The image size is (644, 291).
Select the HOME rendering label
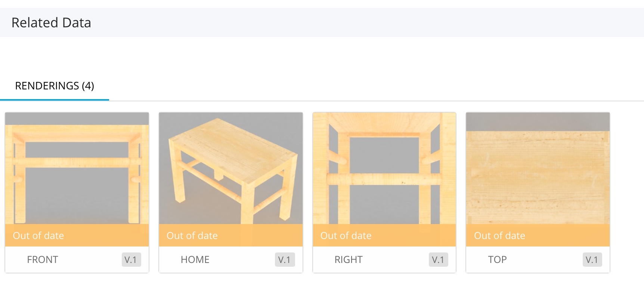[195, 259]
